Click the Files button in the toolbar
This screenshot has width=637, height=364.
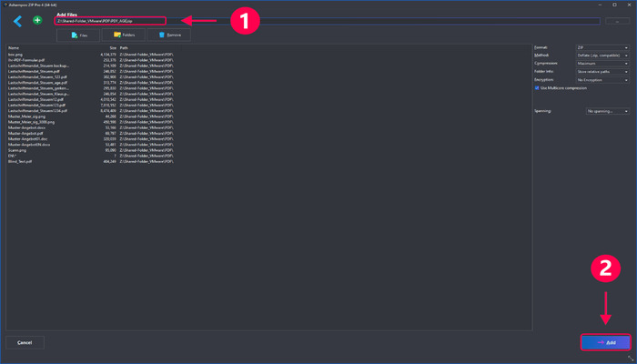pos(78,35)
